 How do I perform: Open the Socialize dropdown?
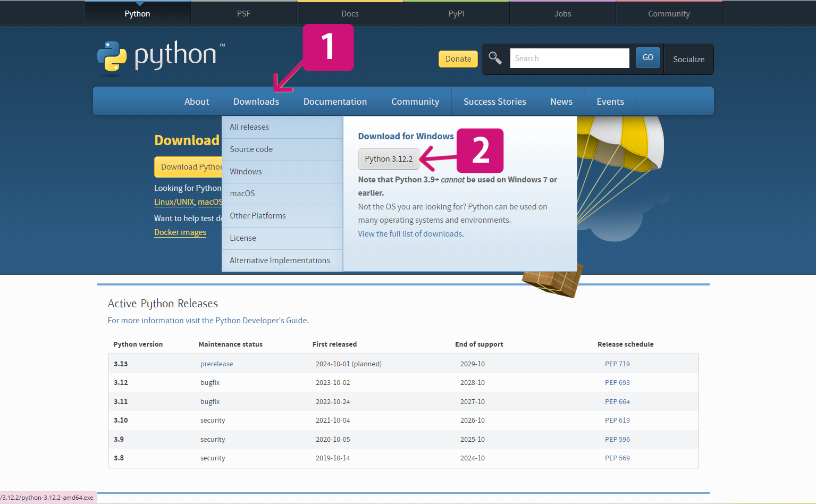(x=688, y=60)
